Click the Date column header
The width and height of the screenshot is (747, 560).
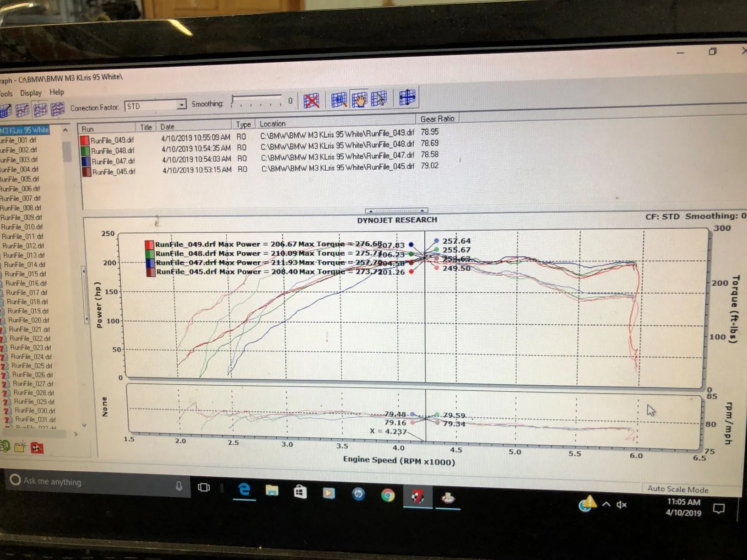pos(168,127)
